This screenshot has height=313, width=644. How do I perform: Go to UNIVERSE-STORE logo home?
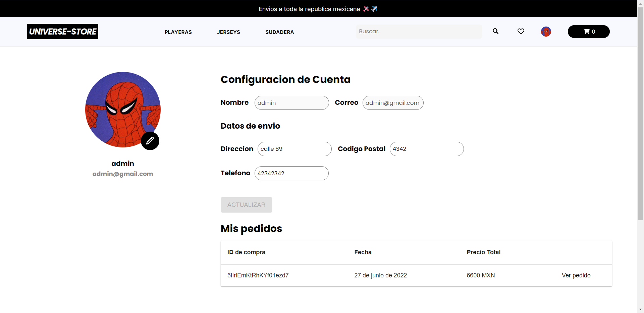tap(63, 32)
